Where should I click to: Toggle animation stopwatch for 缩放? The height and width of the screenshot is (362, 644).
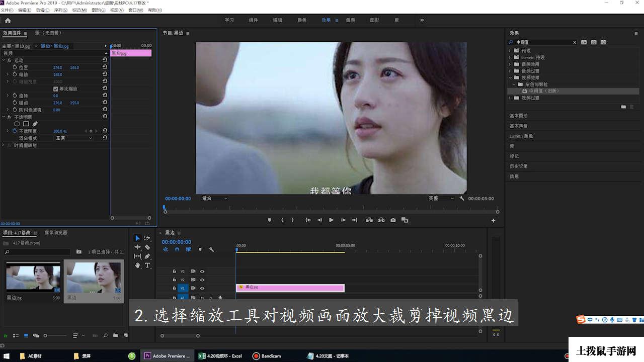click(15, 74)
